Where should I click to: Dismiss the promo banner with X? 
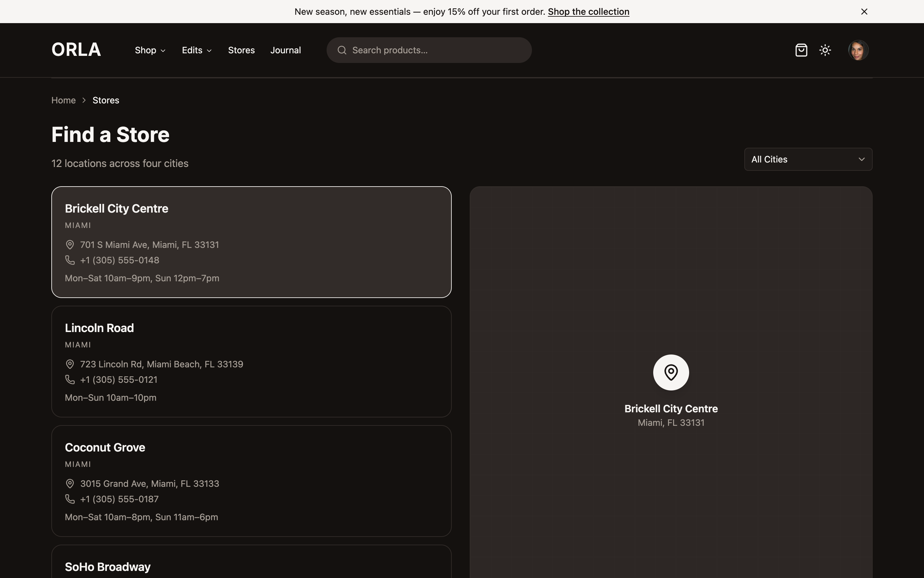(864, 12)
